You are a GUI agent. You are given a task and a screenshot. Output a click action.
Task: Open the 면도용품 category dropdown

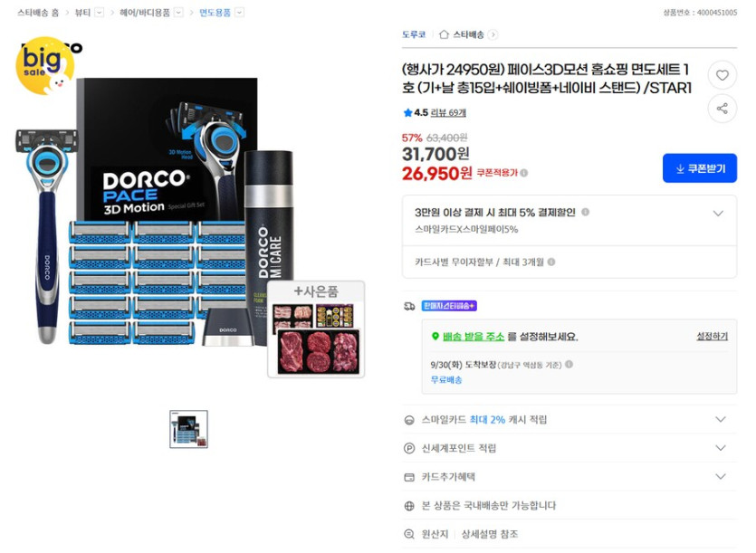point(239,13)
